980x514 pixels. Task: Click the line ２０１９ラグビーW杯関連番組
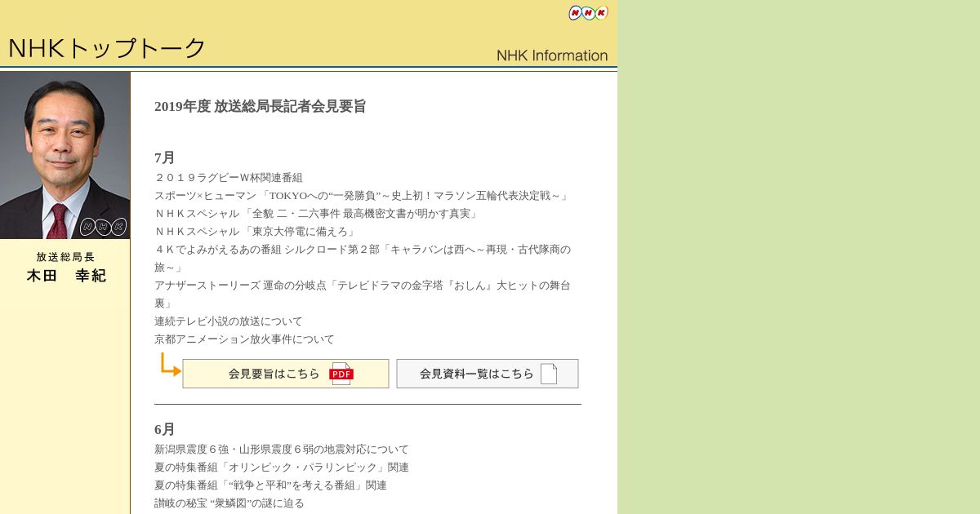coord(229,177)
